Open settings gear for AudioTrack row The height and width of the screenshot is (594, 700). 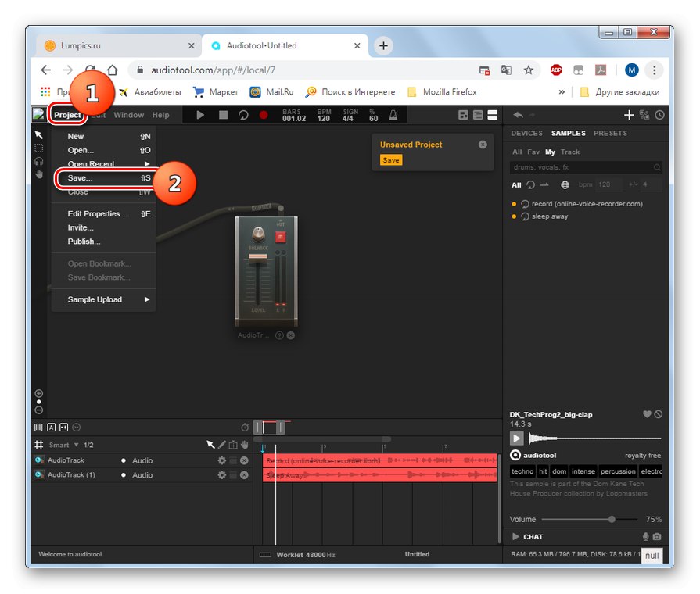coord(221,460)
